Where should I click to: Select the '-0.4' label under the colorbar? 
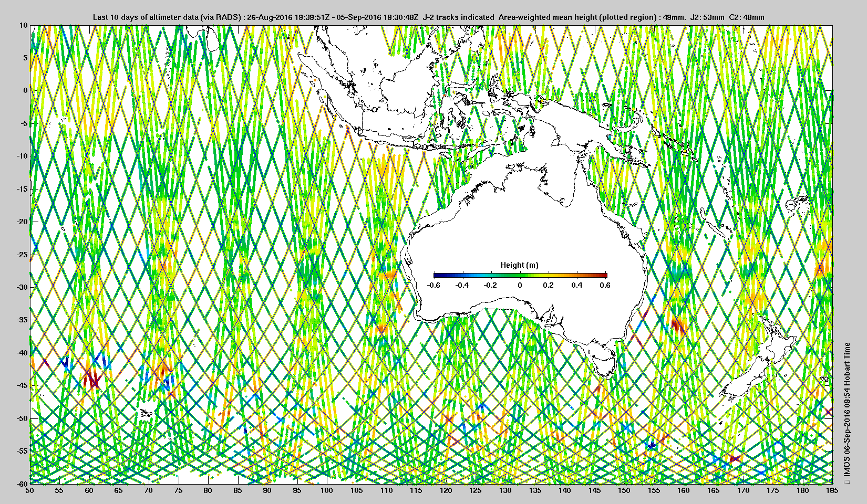click(462, 285)
